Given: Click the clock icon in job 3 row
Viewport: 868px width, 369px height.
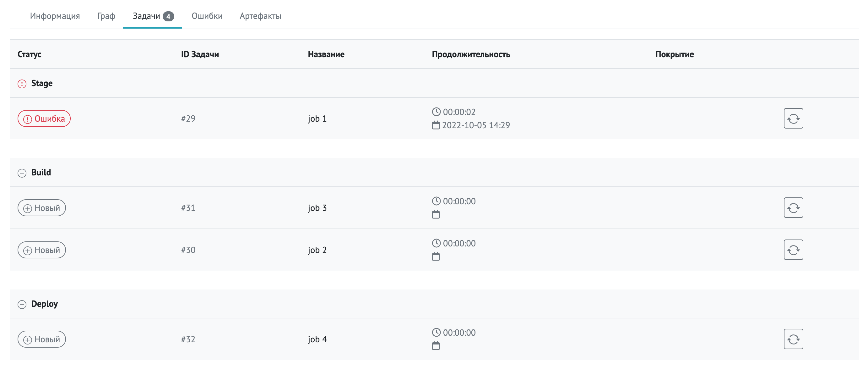Looking at the screenshot, I should tap(436, 201).
